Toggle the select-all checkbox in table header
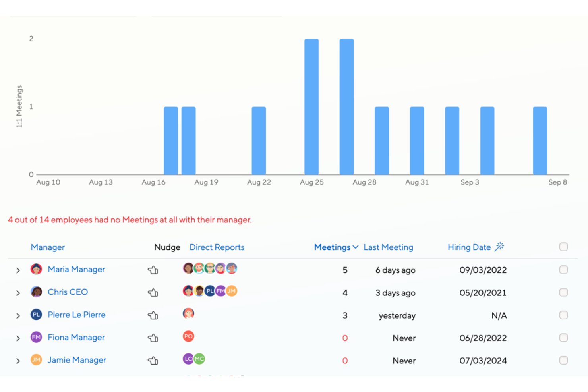The height and width of the screenshot is (392, 588). tap(563, 247)
